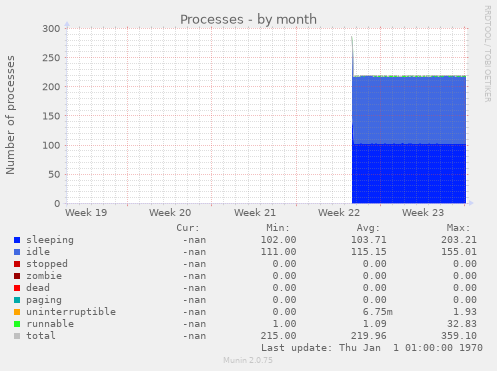Click the 'idle' legend label
This screenshot has height=371, width=497.
click(38, 252)
